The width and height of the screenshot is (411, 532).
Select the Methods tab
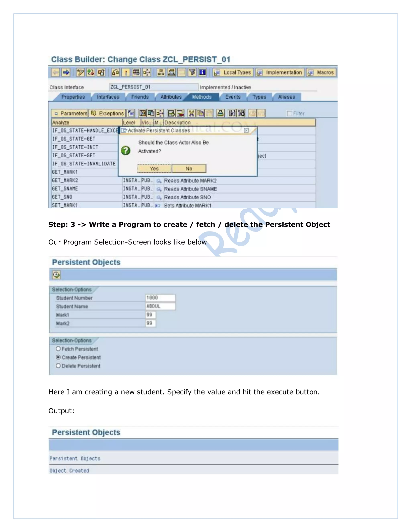point(202,97)
